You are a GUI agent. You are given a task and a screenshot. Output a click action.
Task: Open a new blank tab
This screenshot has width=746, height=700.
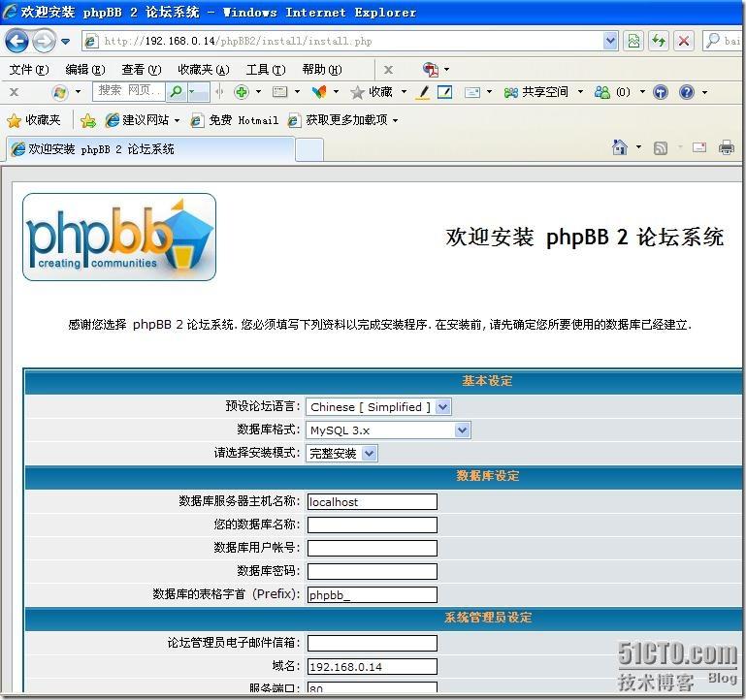pos(309,150)
